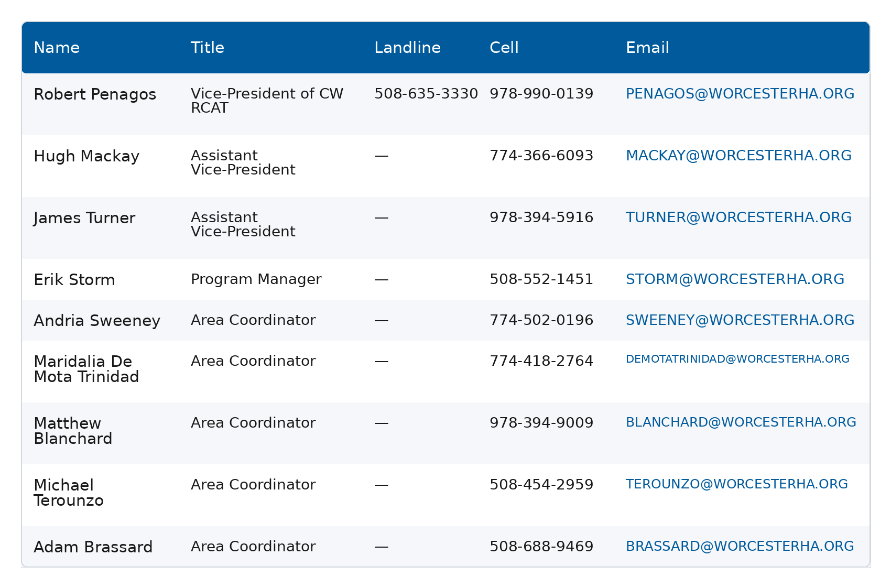Click Adam Brassard's cell number 508-688-9469

(541, 547)
